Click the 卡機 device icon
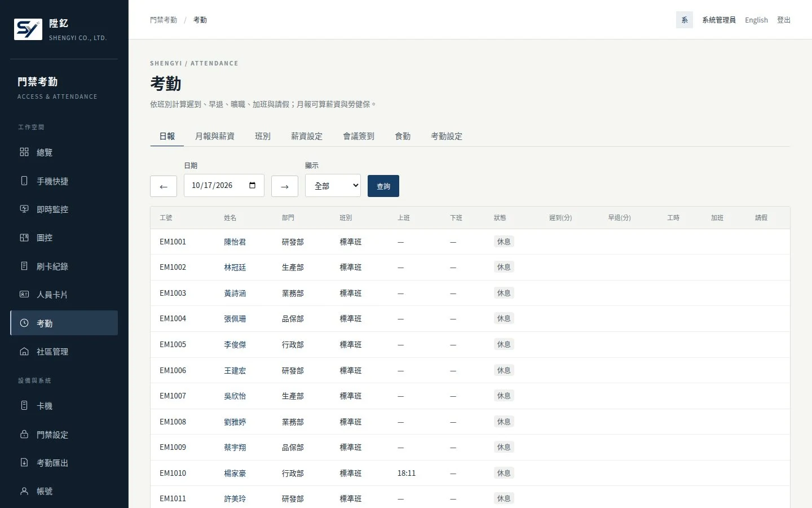812x508 pixels. tap(24, 405)
